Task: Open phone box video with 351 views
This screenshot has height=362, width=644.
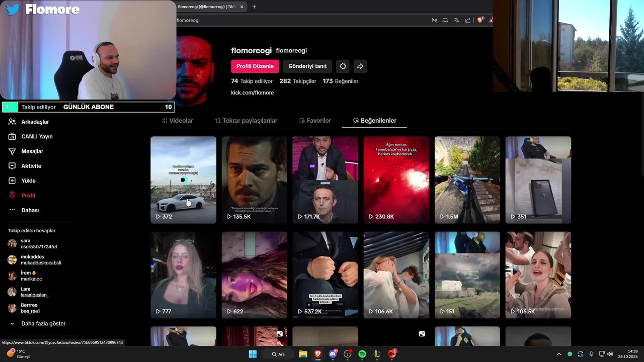Action: 538,180
